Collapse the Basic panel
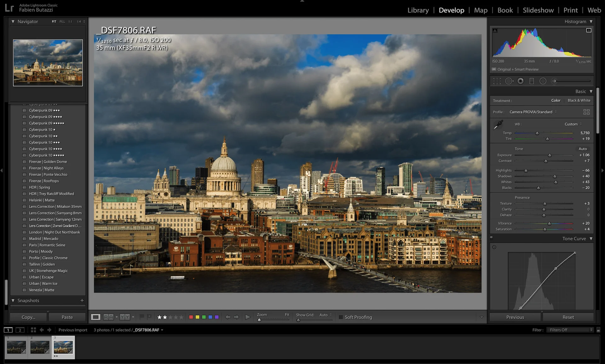 (x=591, y=92)
